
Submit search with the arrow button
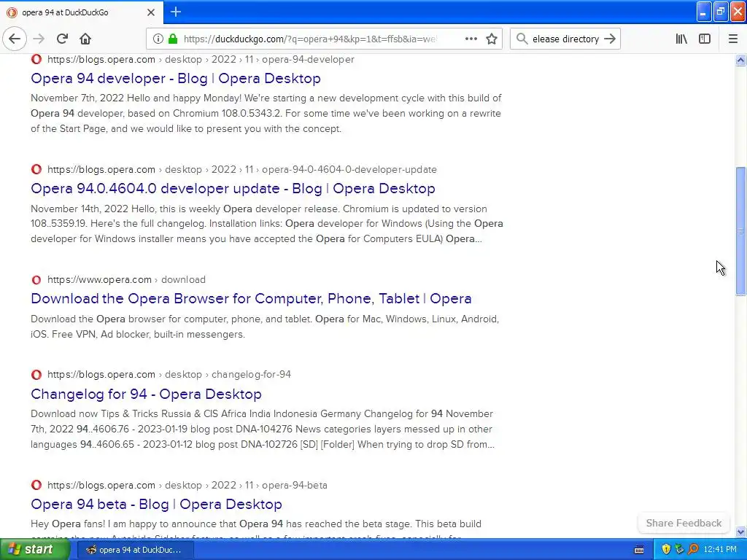pyautogui.click(x=610, y=39)
